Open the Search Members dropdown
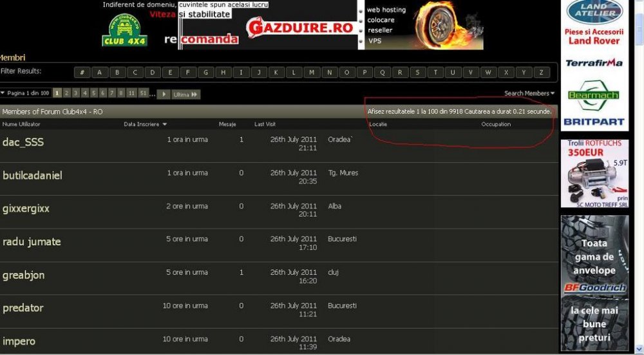The height and width of the screenshot is (355, 644). [529, 93]
